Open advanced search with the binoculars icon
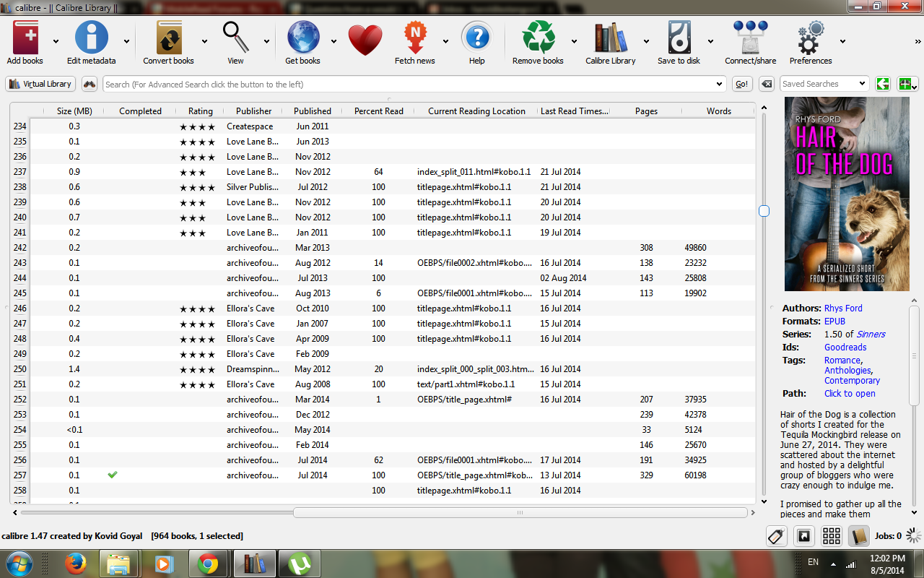 pyautogui.click(x=90, y=84)
